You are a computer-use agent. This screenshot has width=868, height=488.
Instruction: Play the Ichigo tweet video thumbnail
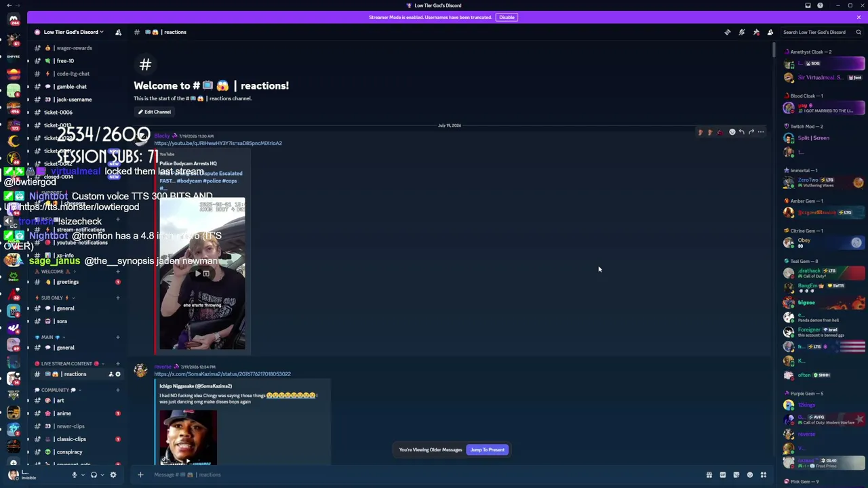tap(189, 436)
